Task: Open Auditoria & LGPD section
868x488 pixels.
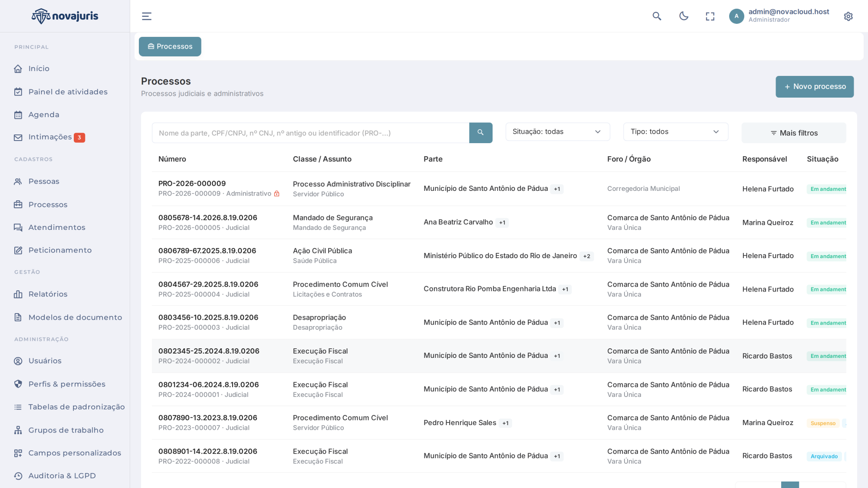Action: click(x=55, y=476)
